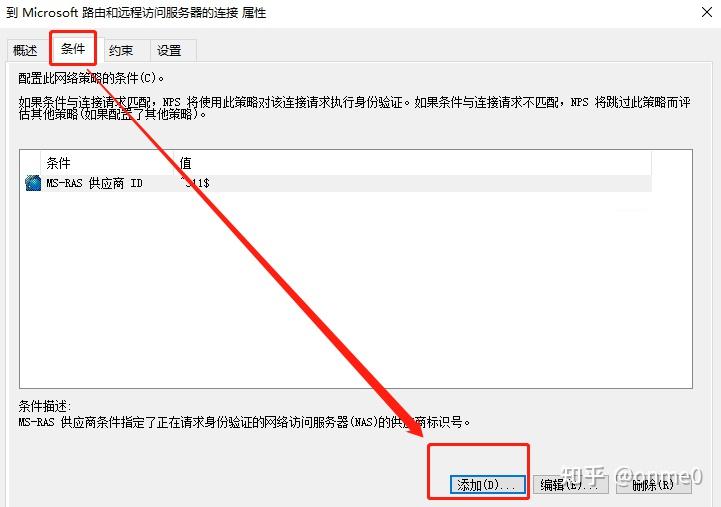721x507 pixels.
Task: Click the 编辑(E)... button
Action: coord(571,484)
